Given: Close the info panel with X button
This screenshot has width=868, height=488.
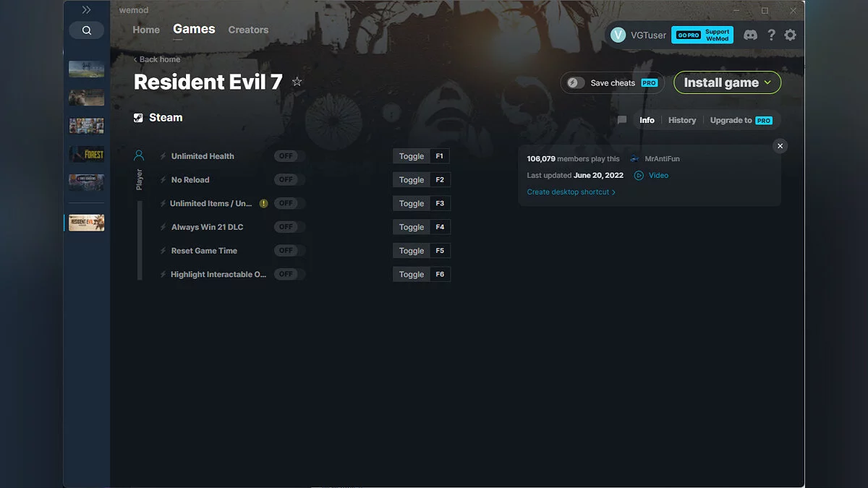Looking at the screenshot, I should tap(780, 146).
